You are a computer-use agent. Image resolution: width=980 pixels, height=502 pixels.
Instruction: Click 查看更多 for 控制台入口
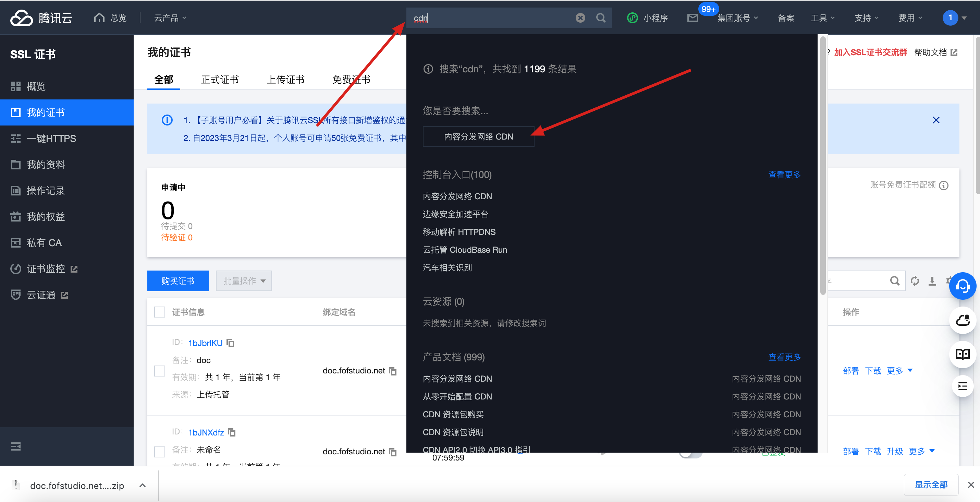coord(784,175)
